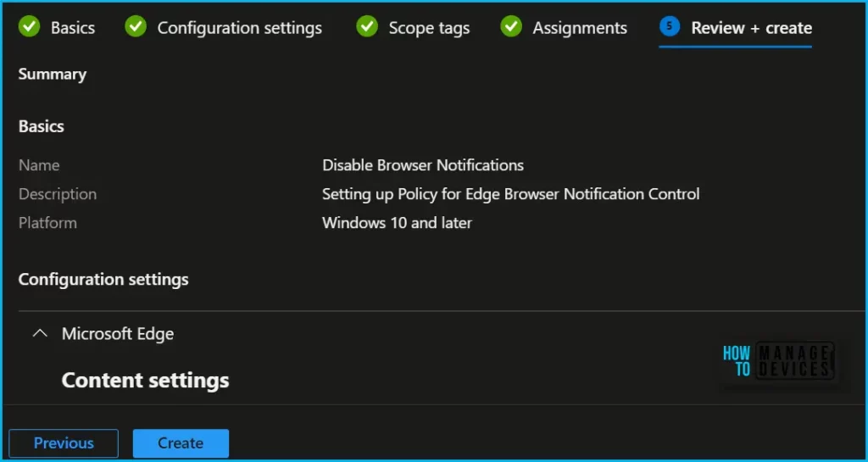The width and height of the screenshot is (868, 462).
Task: Collapse the Microsoft Edge section chevron
Action: coord(40,334)
